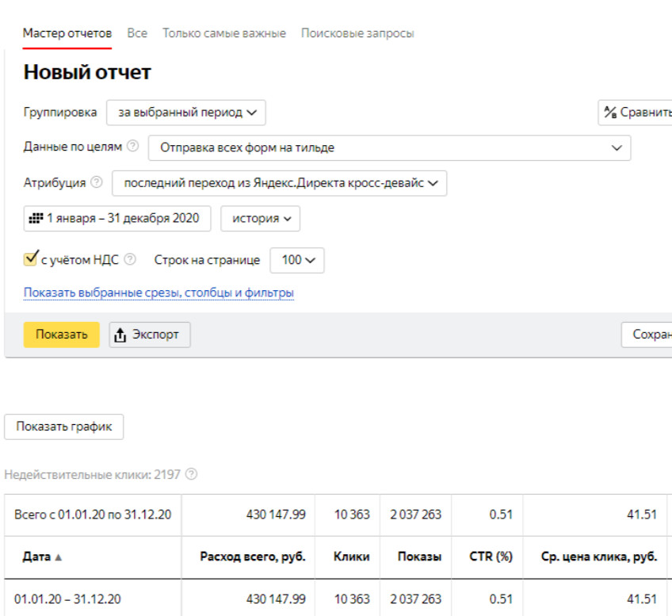
Task: Click help icon beside Недействительные клики
Action: [191, 475]
